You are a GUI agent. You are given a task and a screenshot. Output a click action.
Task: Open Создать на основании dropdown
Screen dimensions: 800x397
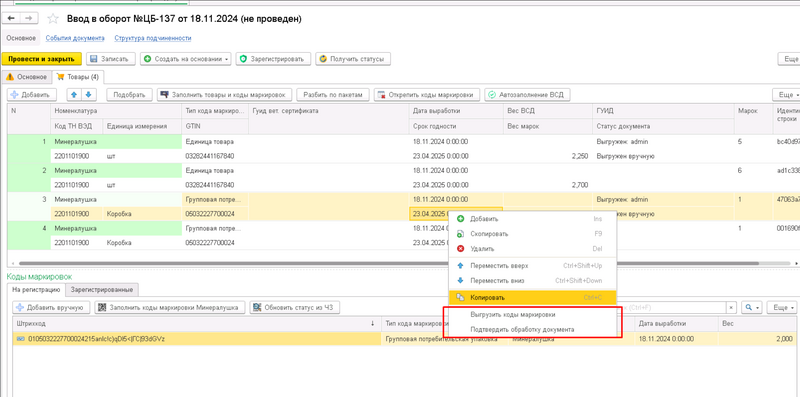[x=186, y=59]
